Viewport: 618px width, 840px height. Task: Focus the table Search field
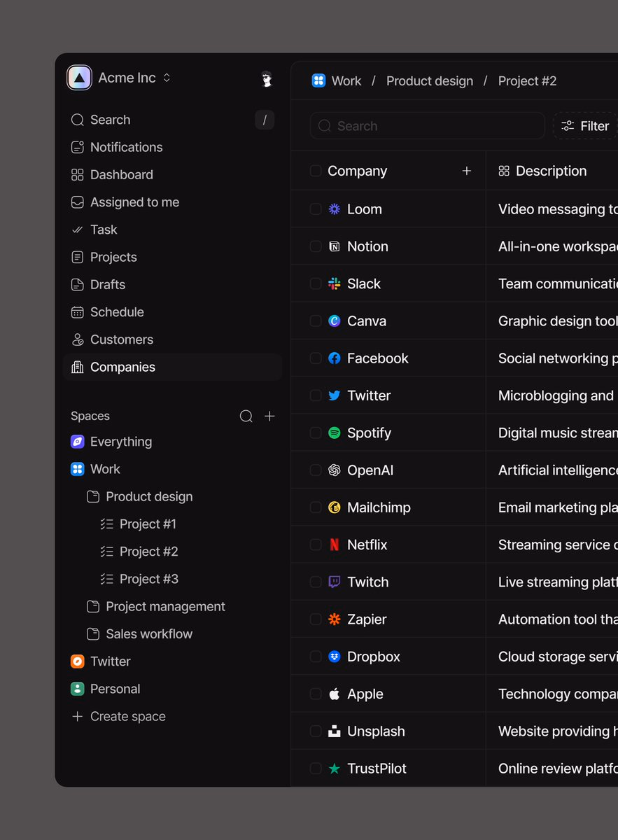click(x=428, y=126)
